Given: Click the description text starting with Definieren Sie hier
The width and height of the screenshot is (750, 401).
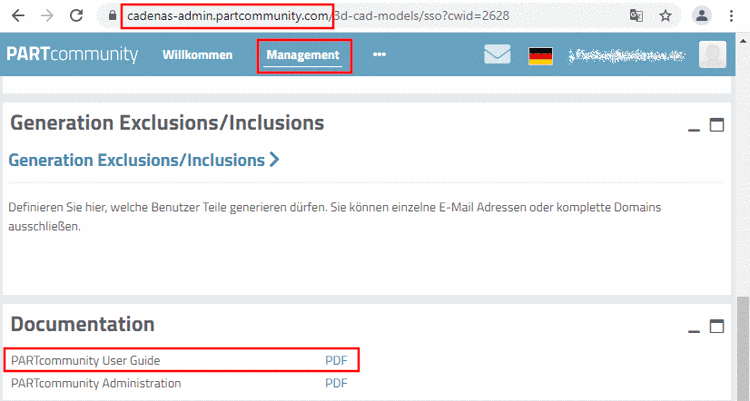Looking at the screenshot, I should point(335,216).
